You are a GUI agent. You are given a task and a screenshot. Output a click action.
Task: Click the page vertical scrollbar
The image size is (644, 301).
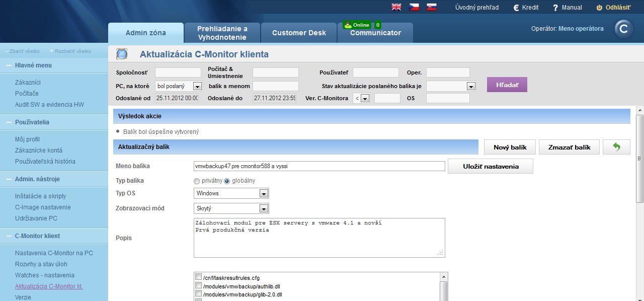point(640,159)
